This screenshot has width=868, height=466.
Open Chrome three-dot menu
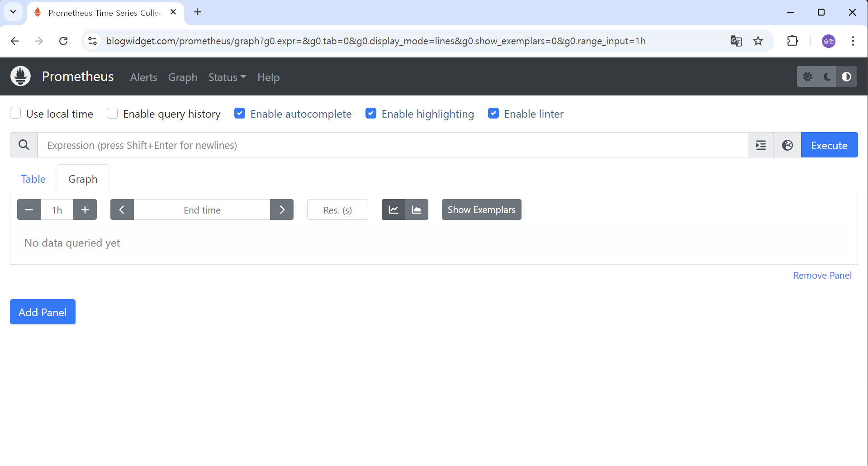pyautogui.click(x=853, y=41)
